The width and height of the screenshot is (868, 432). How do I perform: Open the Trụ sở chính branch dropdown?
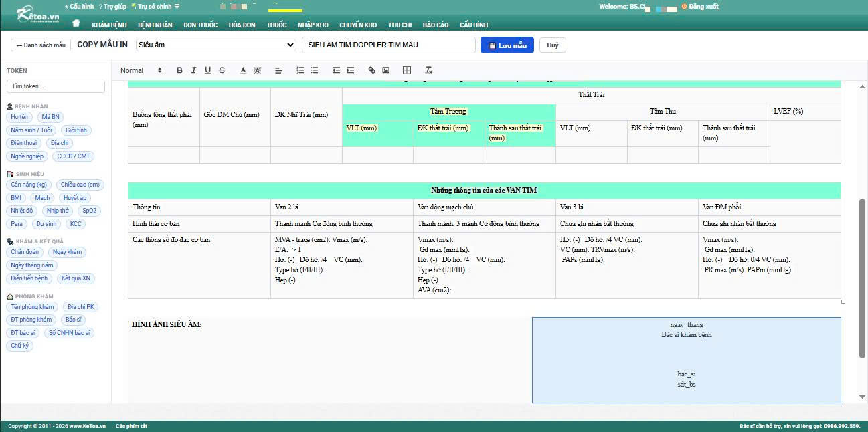click(x=157, y=7)
